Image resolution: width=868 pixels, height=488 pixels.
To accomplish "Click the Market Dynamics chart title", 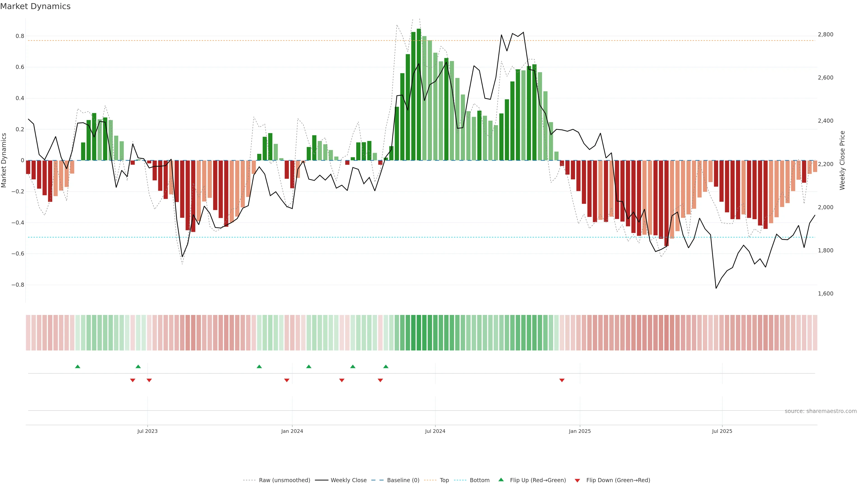I will pos(35,6).
